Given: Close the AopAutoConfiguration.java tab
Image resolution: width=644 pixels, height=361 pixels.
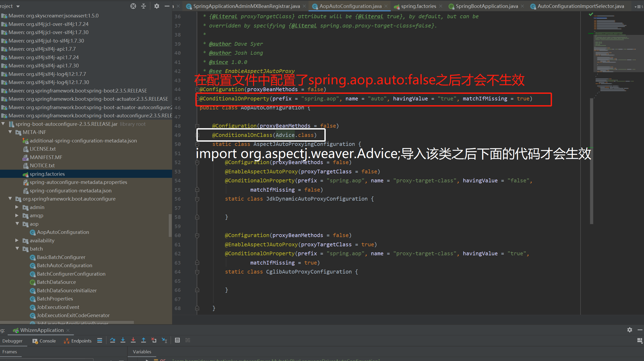Looking at the screenshot, I should pyautogui.click(x=386, y=6).
